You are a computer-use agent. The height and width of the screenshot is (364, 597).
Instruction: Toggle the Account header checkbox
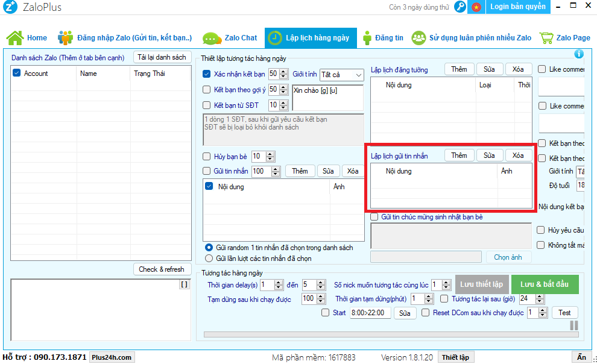(x=16, y=73)
